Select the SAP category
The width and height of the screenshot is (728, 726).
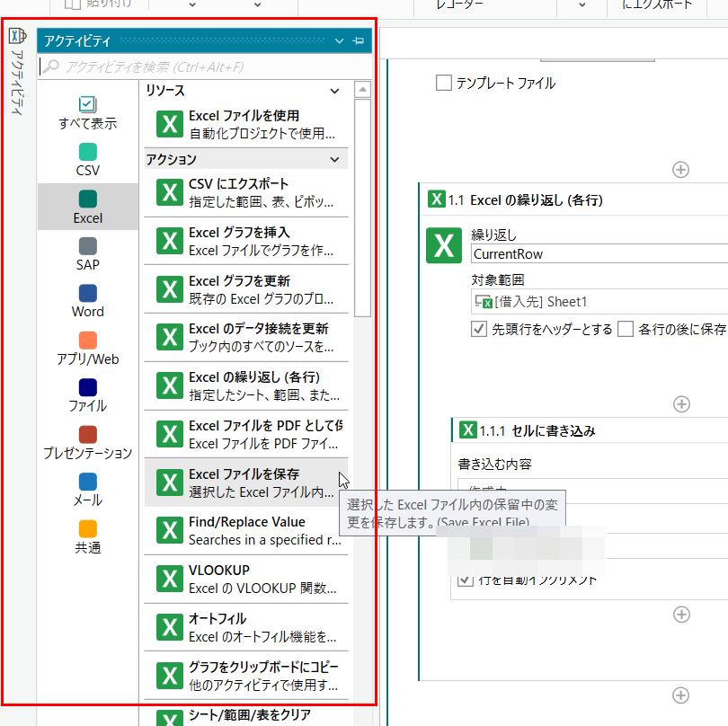pos(88,254)
